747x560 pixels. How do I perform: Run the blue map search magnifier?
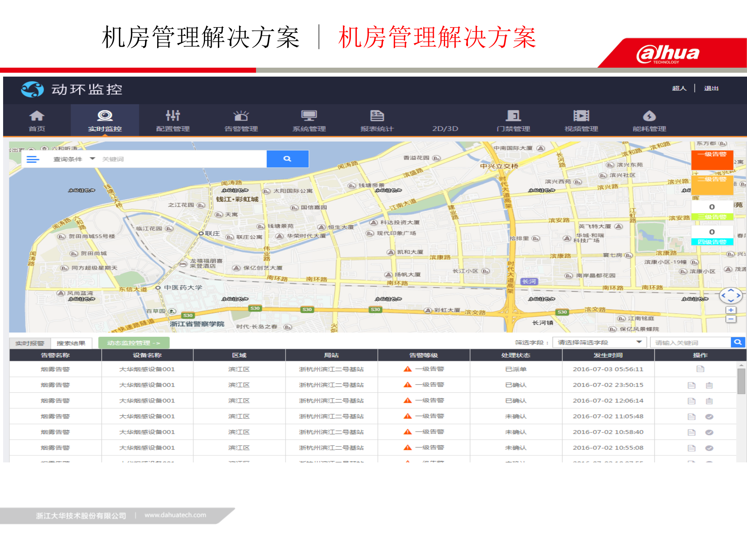coord(287,159)
